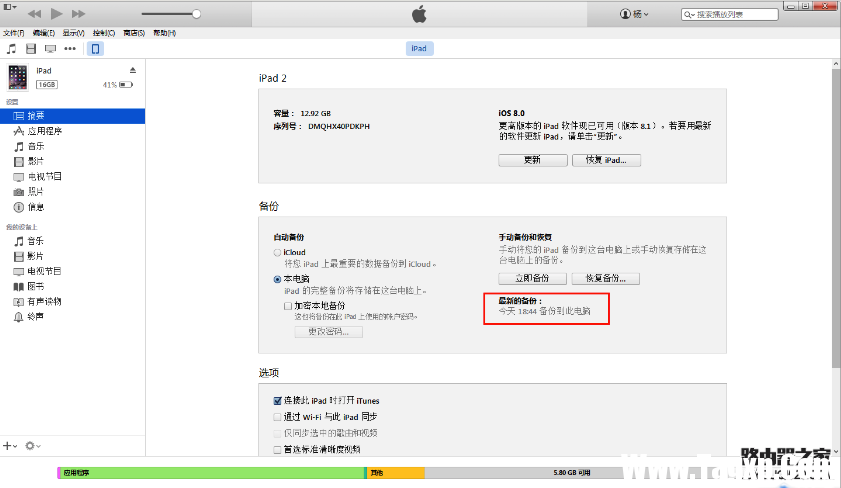Eject the iPad device
Image resolution: width=841 pixels, height=488 pixels.
coord(132,70)
